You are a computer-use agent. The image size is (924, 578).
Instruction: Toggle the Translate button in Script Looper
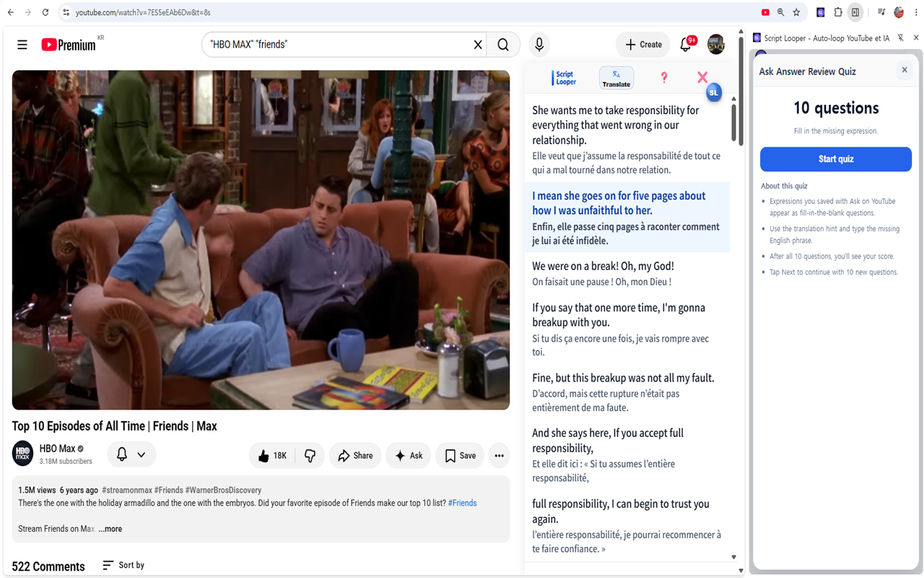(x=616, y=78)
